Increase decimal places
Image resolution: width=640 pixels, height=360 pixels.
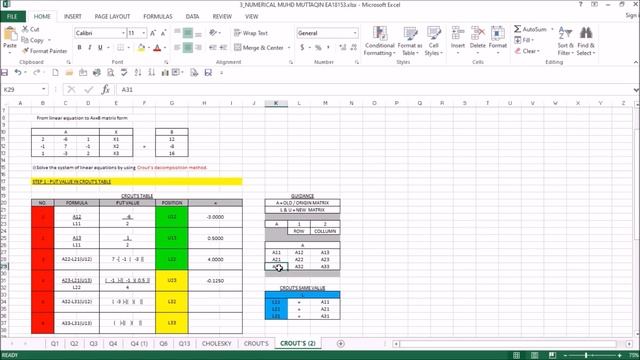click(343, 48)
